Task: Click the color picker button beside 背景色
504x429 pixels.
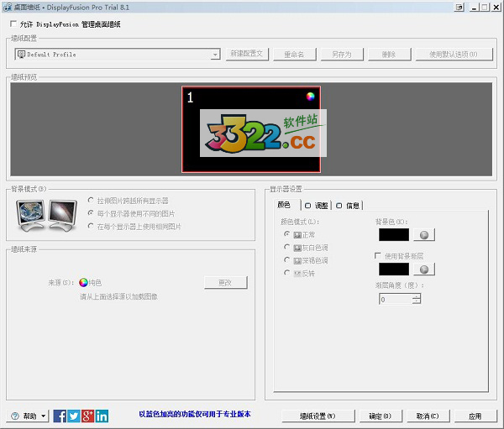Action: tap(424, 235)
